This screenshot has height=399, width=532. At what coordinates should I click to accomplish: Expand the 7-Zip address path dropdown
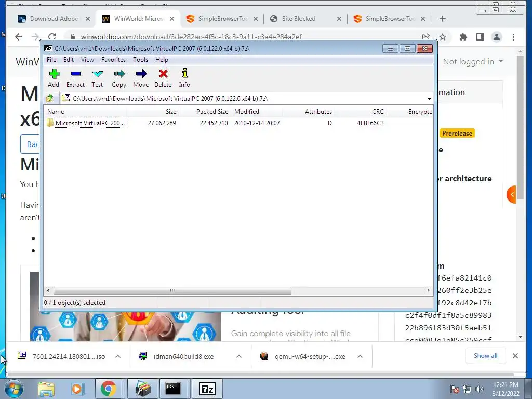(x=429, y=98)
